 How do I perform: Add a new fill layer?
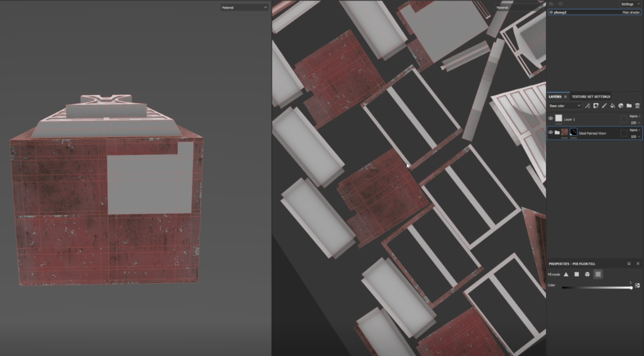pos(612,106)
